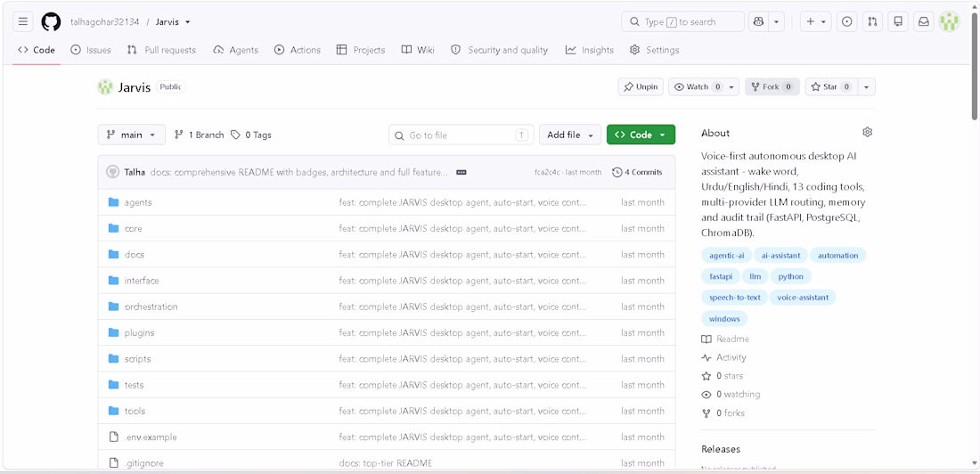Open the Jarvis repository switcher dropdown
The width and height of the screenshot is (980, 474).
[x=173, y=22]
